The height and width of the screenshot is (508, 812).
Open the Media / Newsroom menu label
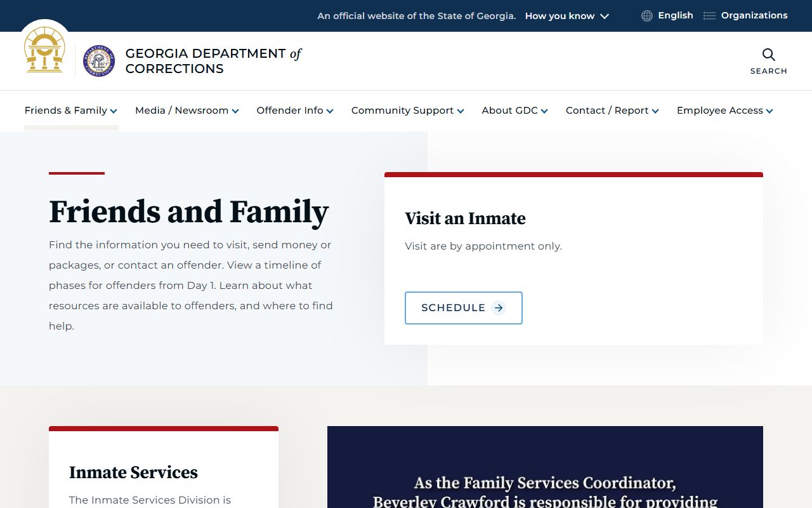pyautogui.click(x=181, y=110)
